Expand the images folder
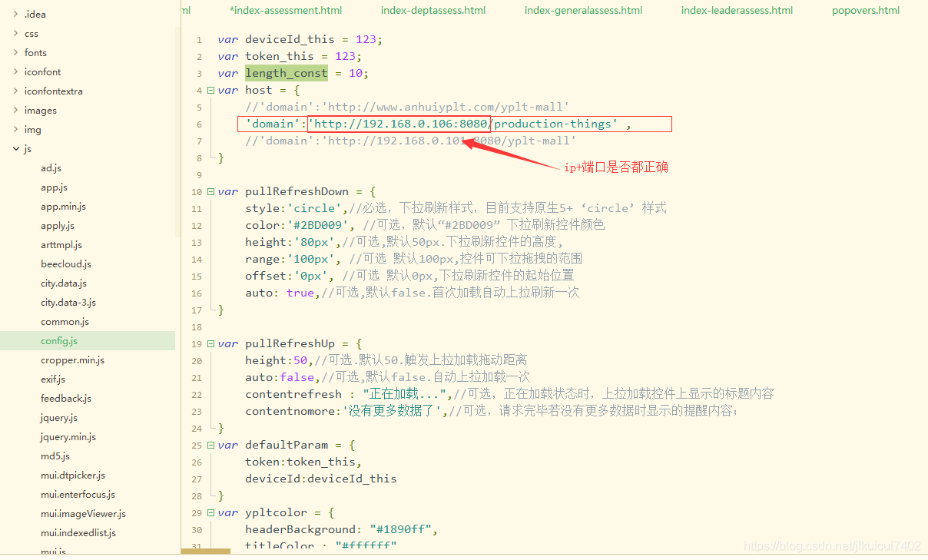 (16, 111)
